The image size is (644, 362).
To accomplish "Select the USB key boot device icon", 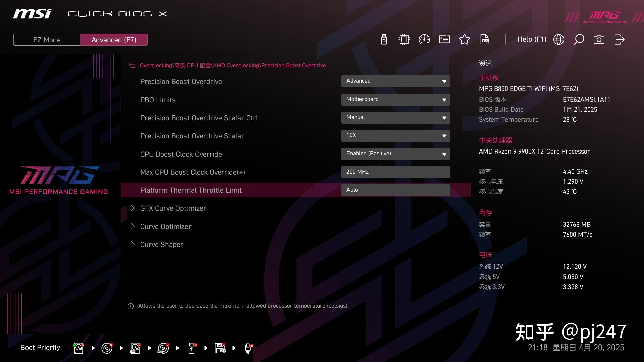I will tap(192, 348).
